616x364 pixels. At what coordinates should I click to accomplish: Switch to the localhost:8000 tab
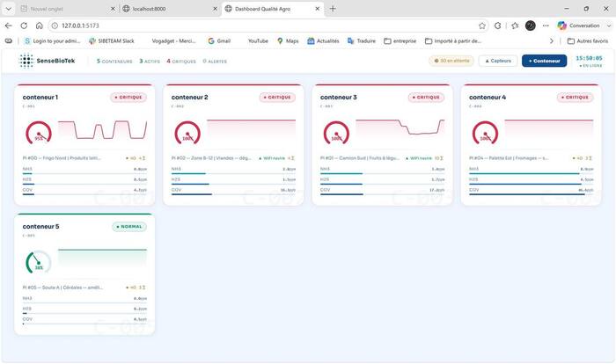click(x=169, y=9)
